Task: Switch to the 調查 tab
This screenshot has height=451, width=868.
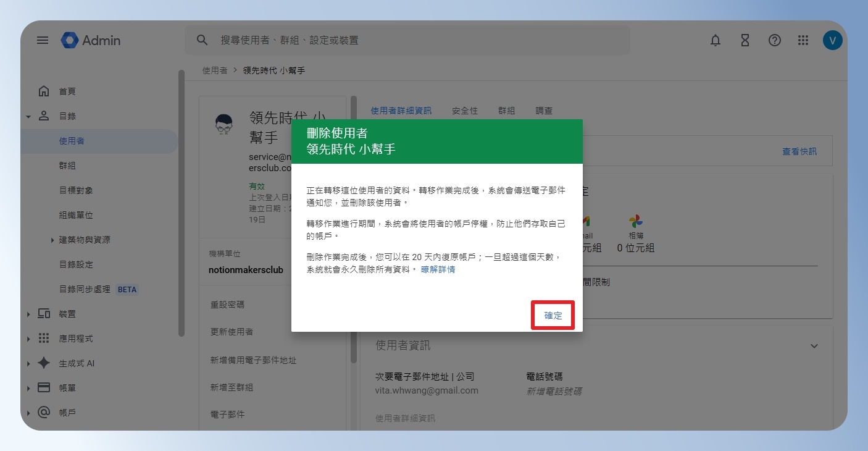Action: (544, 111)
